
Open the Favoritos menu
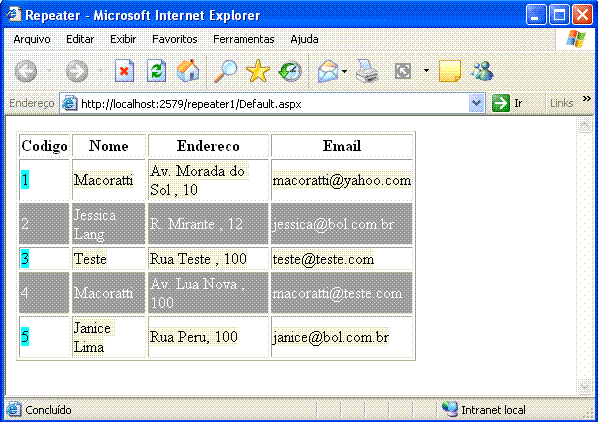pos(175,39)
